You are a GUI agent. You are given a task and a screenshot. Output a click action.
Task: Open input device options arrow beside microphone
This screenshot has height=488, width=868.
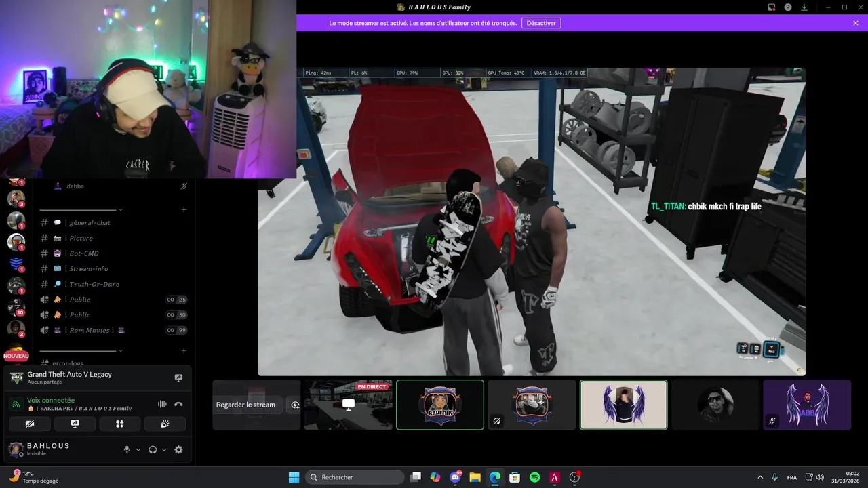pyautogui.click(x=138, y=449)
